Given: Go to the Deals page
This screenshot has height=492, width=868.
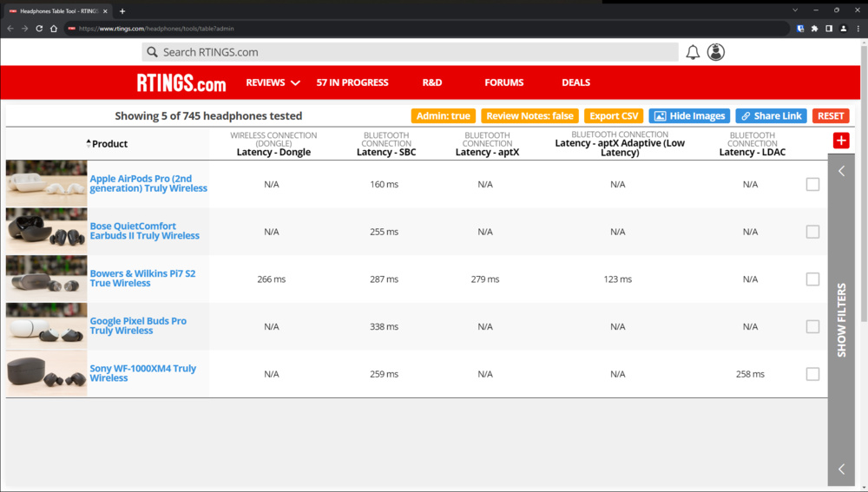Looking at the screenshot, I should pos(575,82).
